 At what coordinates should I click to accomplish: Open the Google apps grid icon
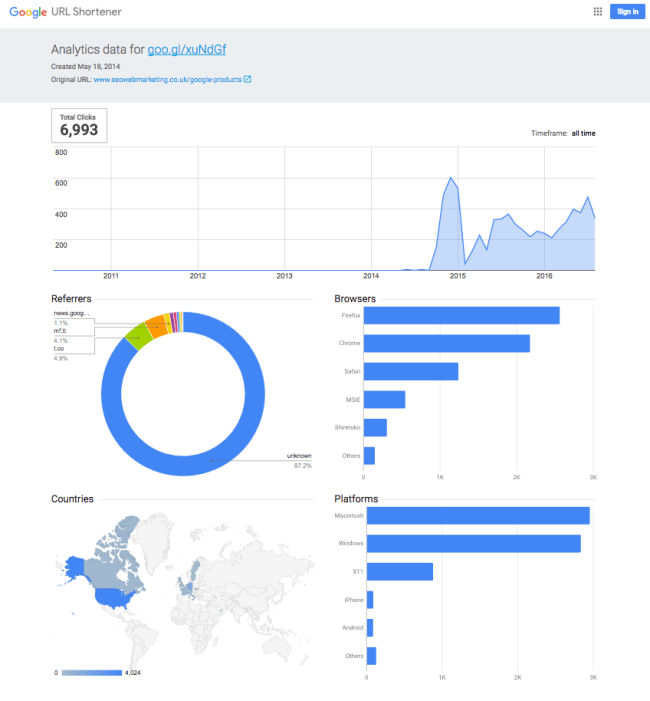597,12
